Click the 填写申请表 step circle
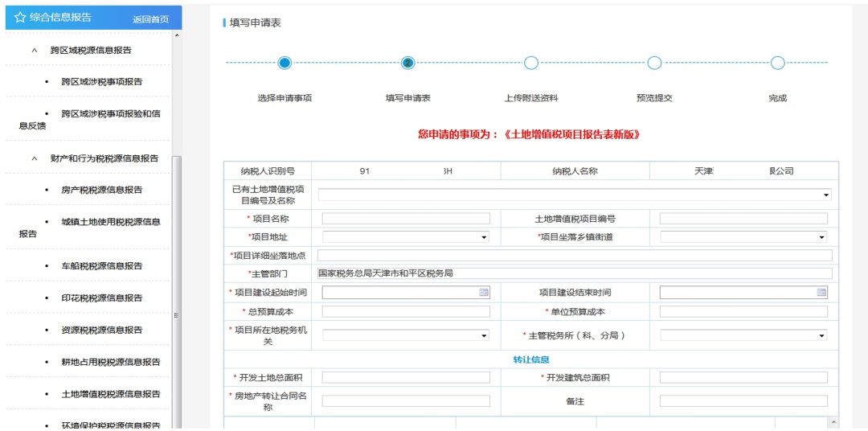The width and height of the screenshot is (868, 431). (408, 64)
